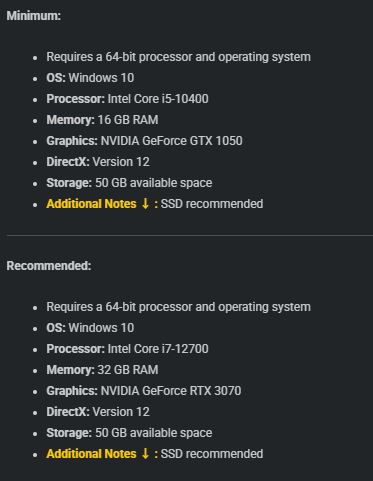The width and height of the screenshot is (373, 481).
Task: Click the Minimum heading
Action: 34,16
